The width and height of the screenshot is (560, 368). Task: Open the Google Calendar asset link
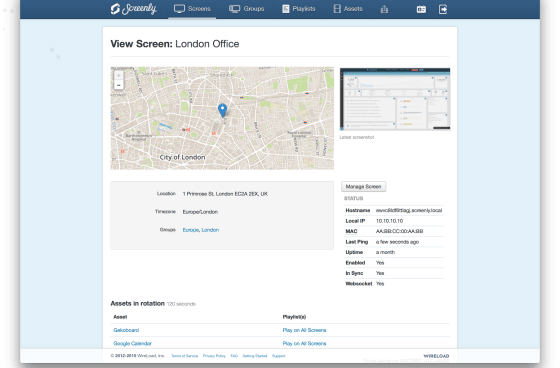132,343
